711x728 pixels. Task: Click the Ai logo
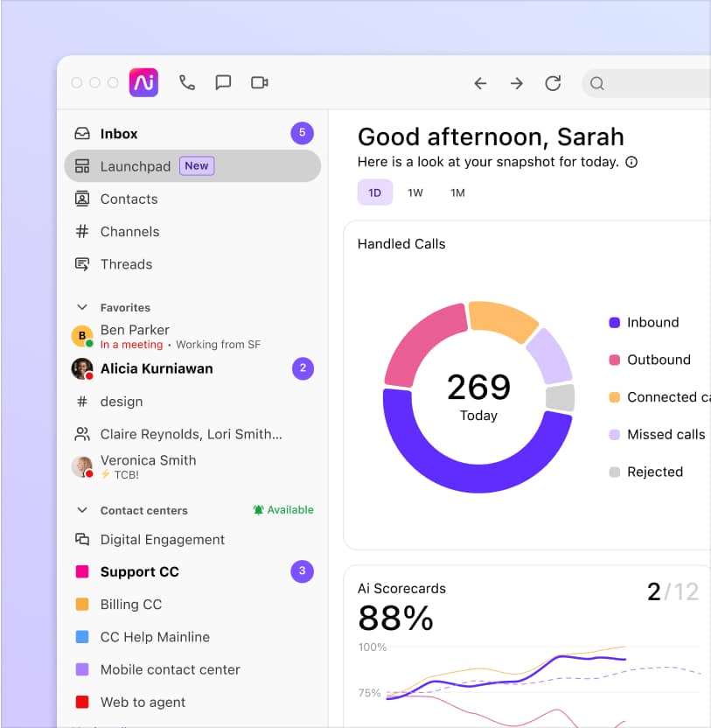pos(143,82)
